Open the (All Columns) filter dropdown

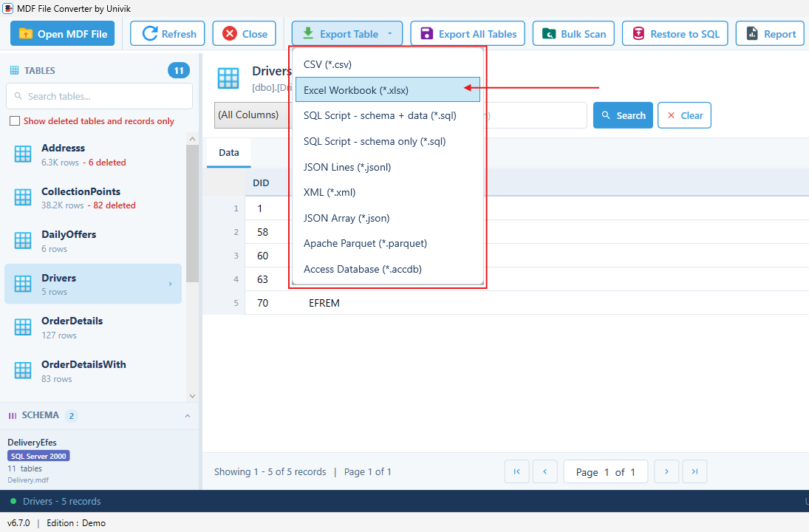(x=252, y=115)
